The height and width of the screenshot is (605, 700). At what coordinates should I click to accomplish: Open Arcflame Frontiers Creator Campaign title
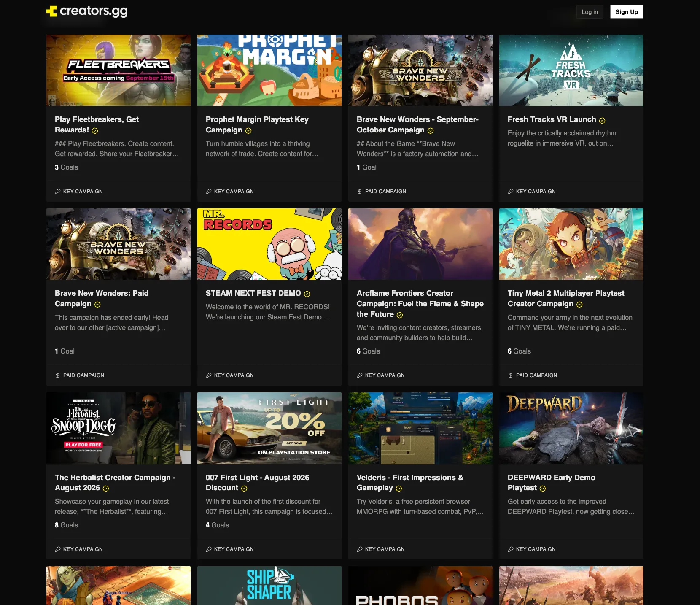click(420, 304)
